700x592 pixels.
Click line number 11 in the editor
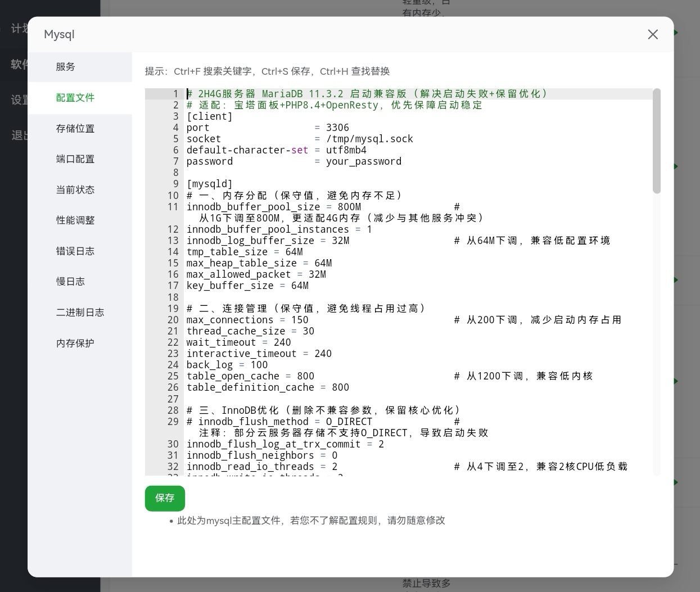click(x=173, y=207)
